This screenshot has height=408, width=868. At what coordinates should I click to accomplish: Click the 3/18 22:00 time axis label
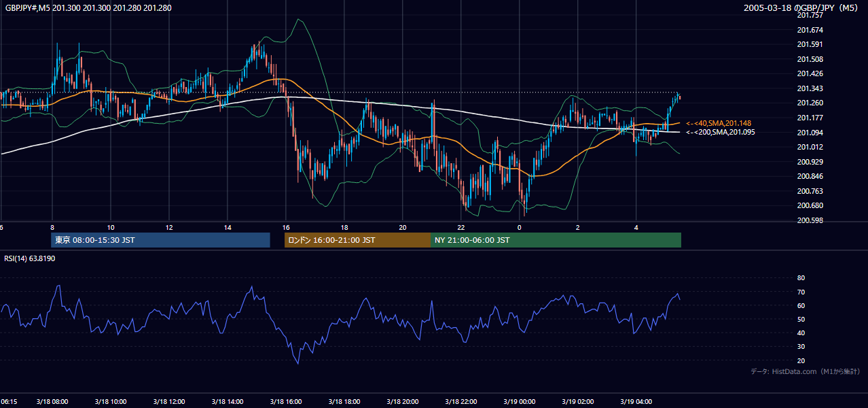461,402
